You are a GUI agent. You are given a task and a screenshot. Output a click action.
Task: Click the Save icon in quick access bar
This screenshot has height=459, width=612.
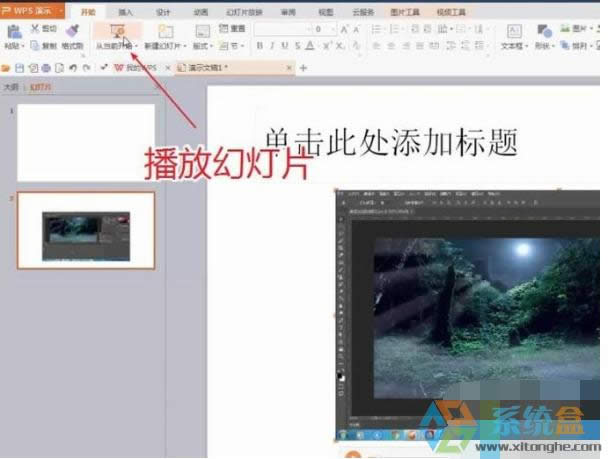20,68
